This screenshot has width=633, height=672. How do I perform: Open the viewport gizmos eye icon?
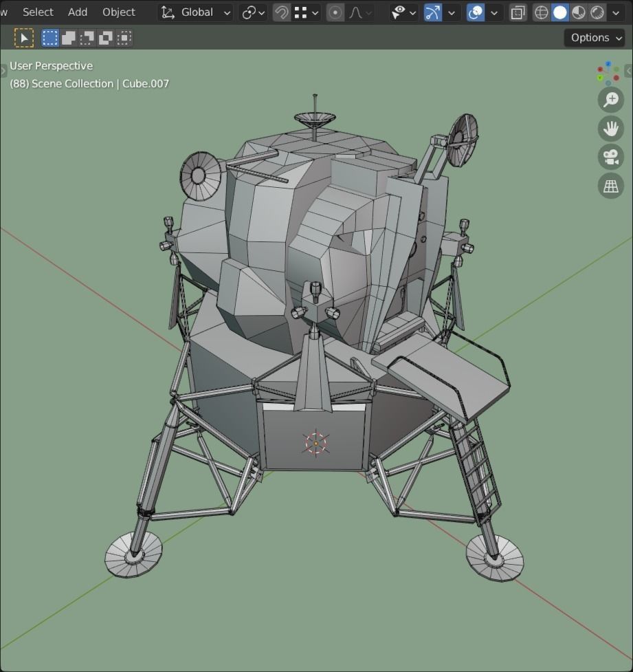point(399,12)
